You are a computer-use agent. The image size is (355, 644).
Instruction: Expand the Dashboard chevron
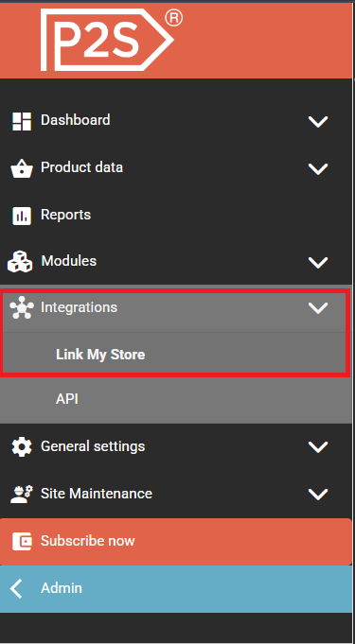(x=318, y=122)
